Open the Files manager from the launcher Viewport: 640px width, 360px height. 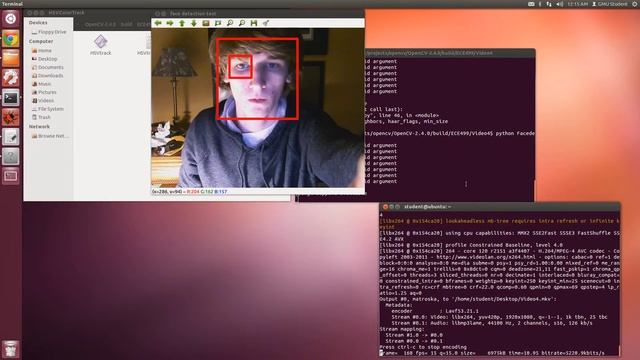(x=11, y=58)
